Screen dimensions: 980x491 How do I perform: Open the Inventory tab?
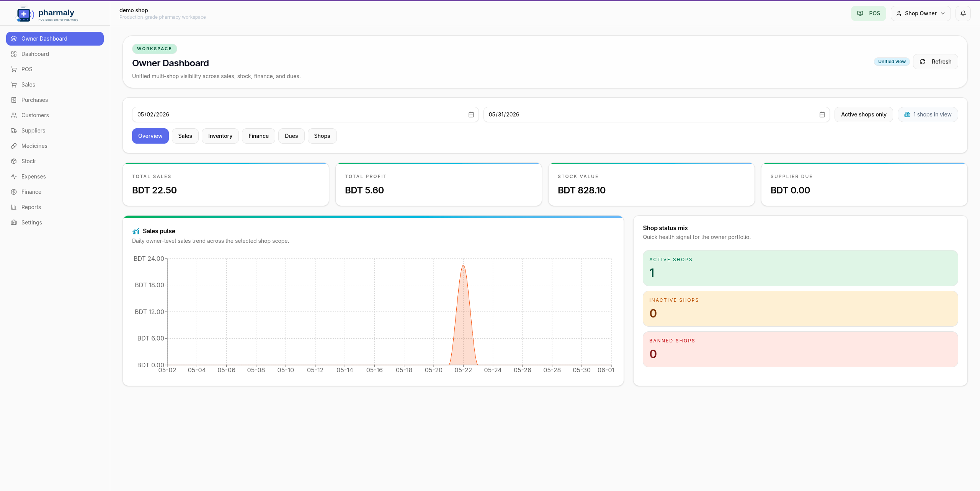220,136
